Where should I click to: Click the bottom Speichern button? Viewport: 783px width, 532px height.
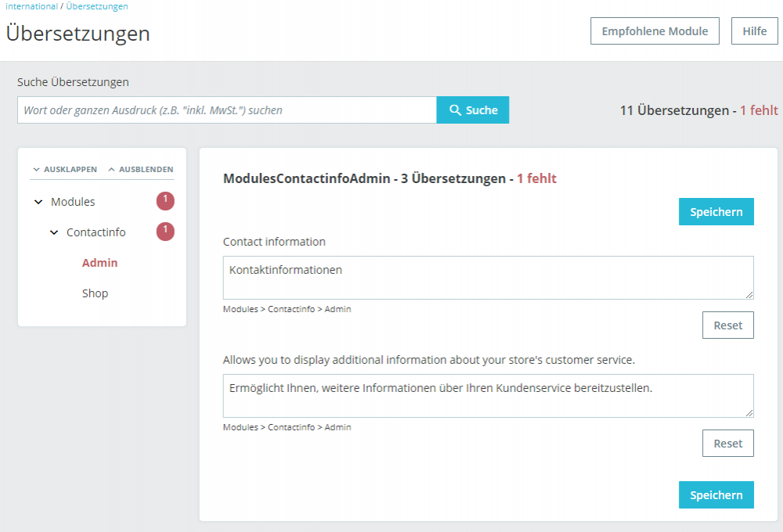[x=716, y=494]
